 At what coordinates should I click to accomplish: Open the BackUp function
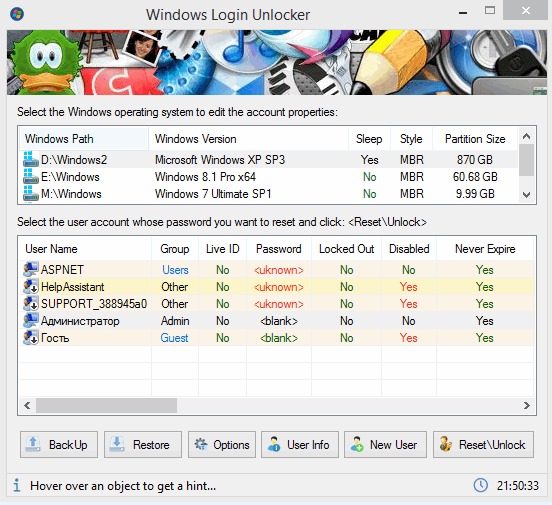point(59,444)
